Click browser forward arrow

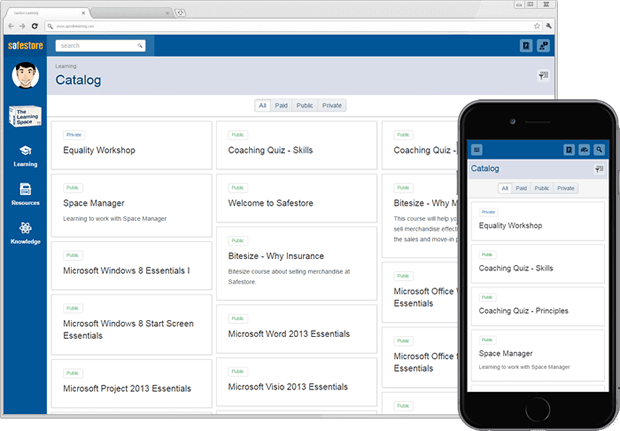[x=22, y=26]
